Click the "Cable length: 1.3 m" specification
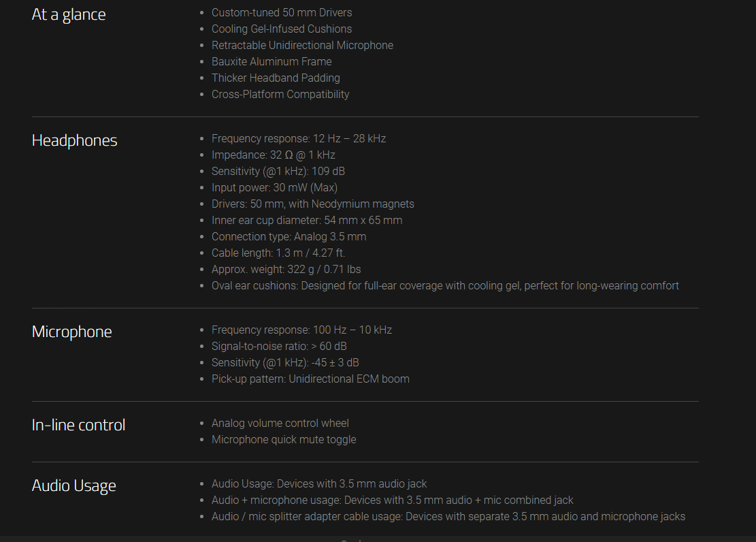 pyautogui.click(x=278, y=253)
